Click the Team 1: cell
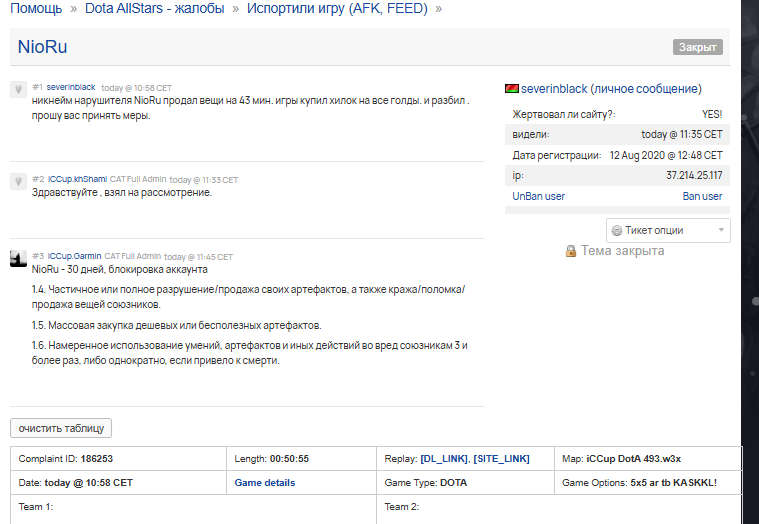This screenshot has width=759, height=524. [193, 509]
